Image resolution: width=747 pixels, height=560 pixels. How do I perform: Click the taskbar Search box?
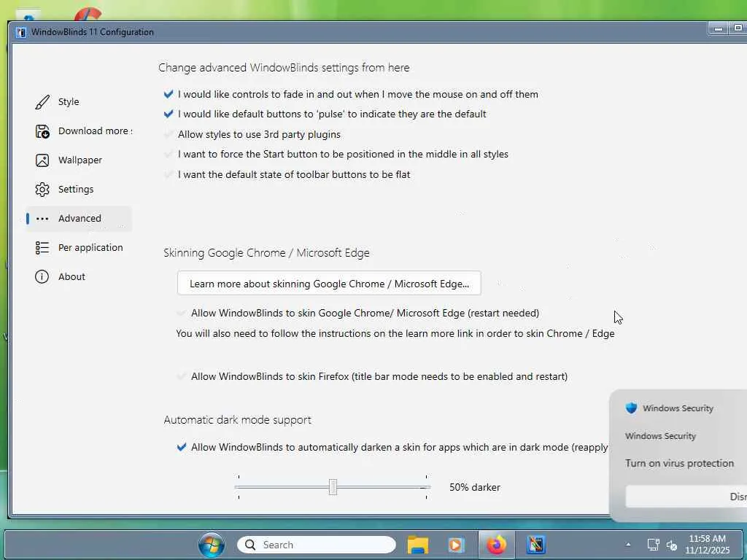pyautogui.click(x=317, y=545)
